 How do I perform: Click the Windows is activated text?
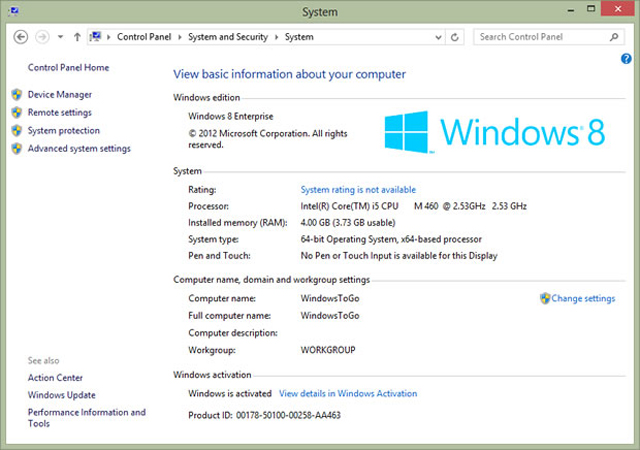pos(230,394)
